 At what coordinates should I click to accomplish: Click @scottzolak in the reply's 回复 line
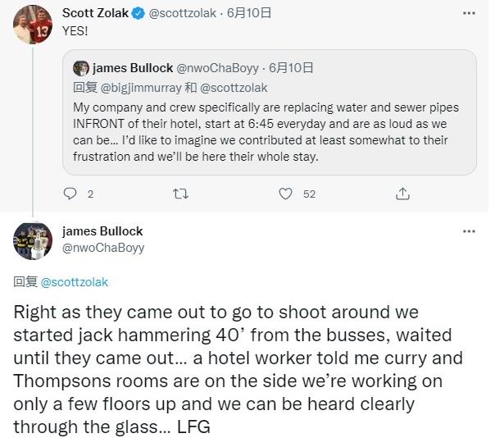point(75,282)
